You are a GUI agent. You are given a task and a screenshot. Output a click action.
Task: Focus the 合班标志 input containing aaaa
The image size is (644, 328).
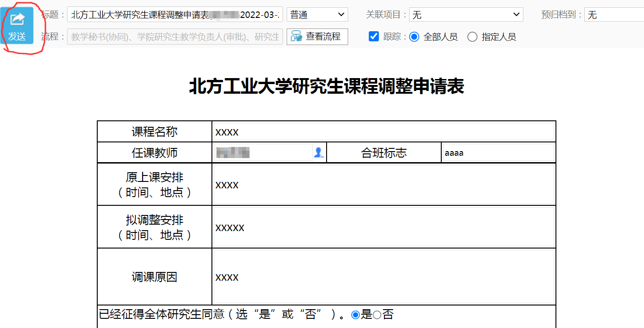498,153
